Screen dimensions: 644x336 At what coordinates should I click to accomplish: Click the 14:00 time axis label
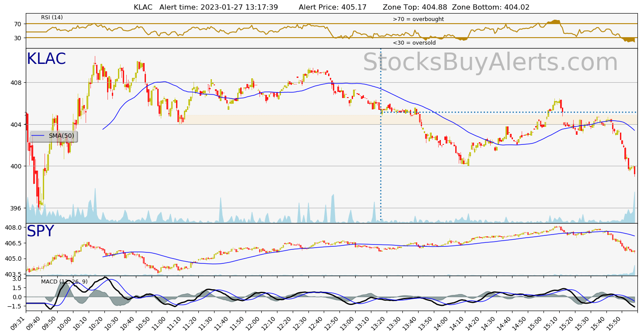tap(443, 322)
